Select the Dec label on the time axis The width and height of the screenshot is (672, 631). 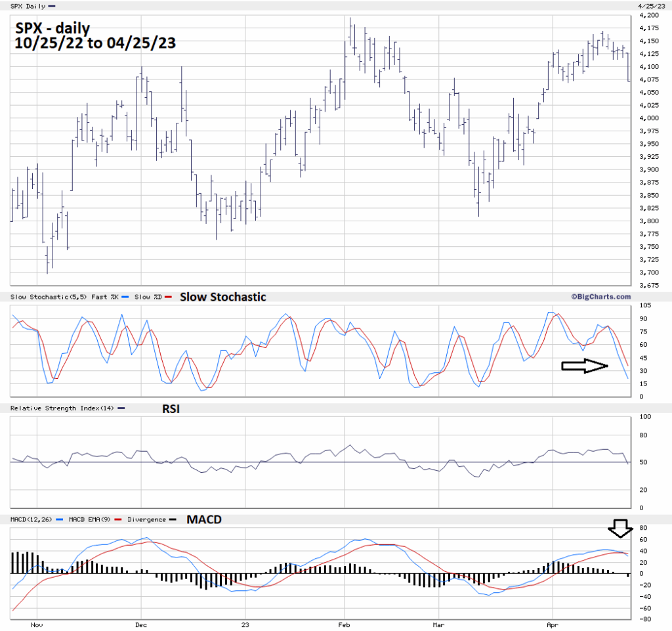click(141, 625)
